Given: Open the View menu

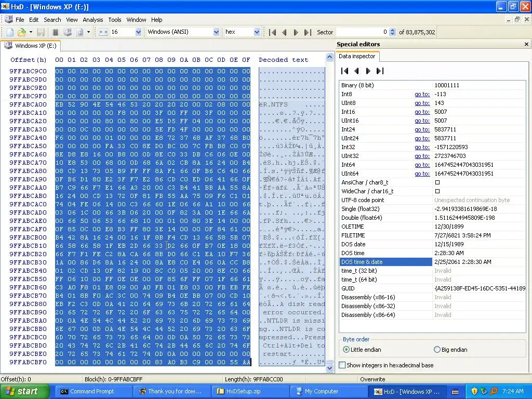Looking at the screenshot, I should 72,20.
